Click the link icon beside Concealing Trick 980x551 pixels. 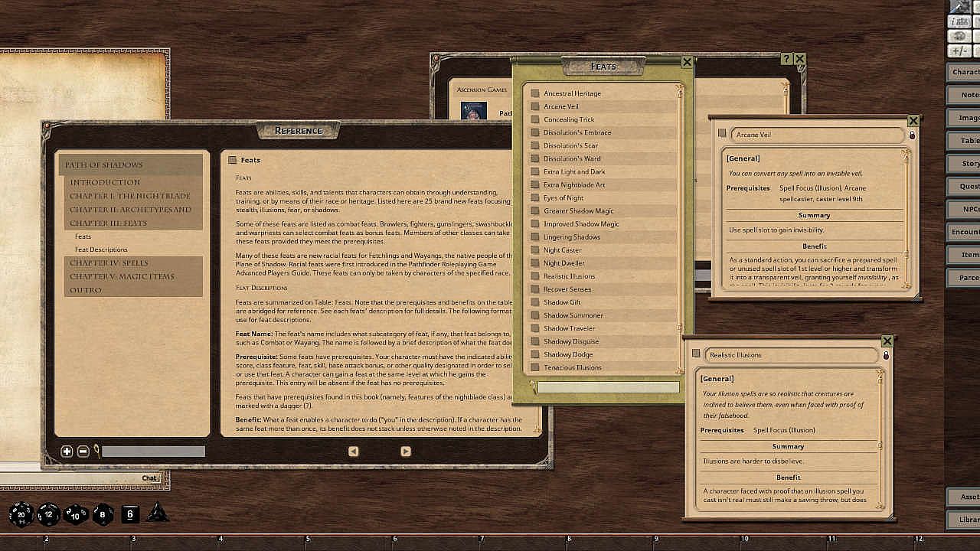tap(535, 119)
